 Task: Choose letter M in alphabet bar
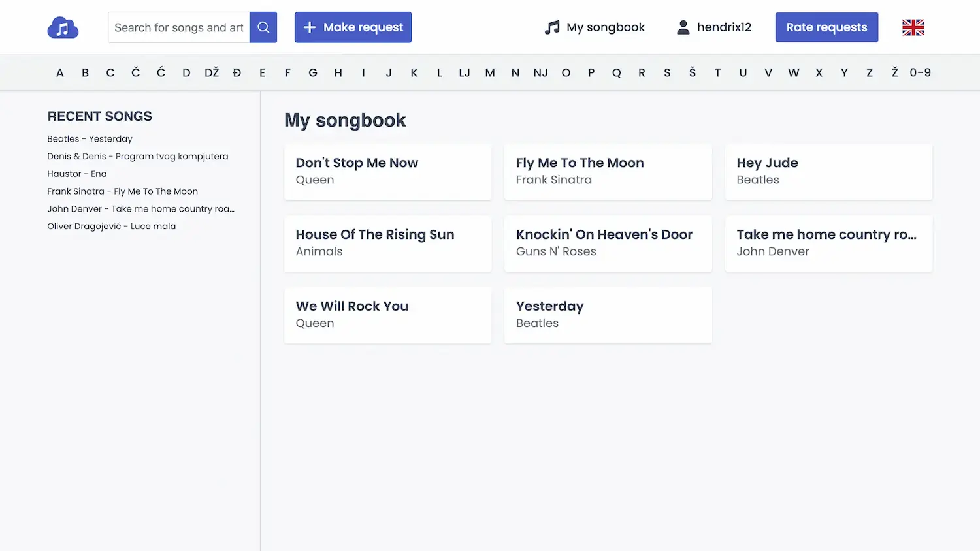[490, 73]
